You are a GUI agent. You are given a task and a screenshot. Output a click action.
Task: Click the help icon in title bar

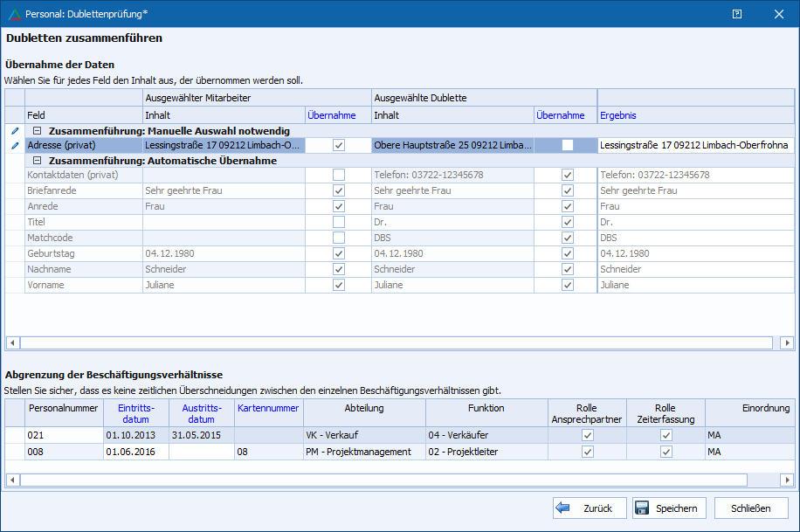(737, 14)
